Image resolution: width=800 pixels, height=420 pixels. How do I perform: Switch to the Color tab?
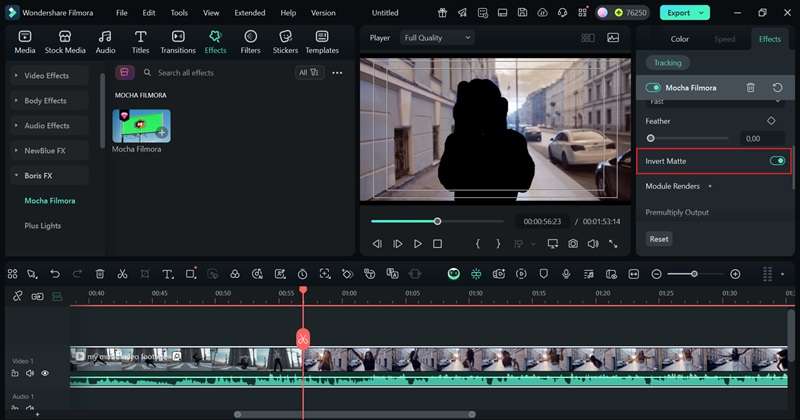[680, 39]
